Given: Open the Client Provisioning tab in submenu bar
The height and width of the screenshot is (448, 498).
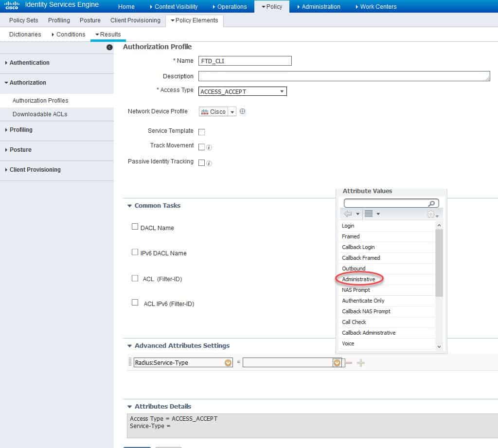Looking at the screenshot, I should (x=135, y=20).
